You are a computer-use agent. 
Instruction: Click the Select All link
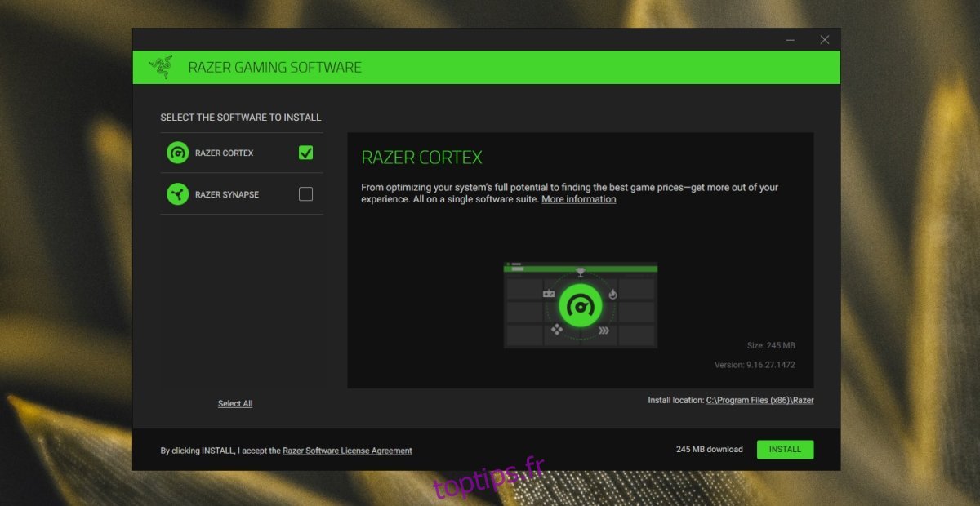(235, 403)
